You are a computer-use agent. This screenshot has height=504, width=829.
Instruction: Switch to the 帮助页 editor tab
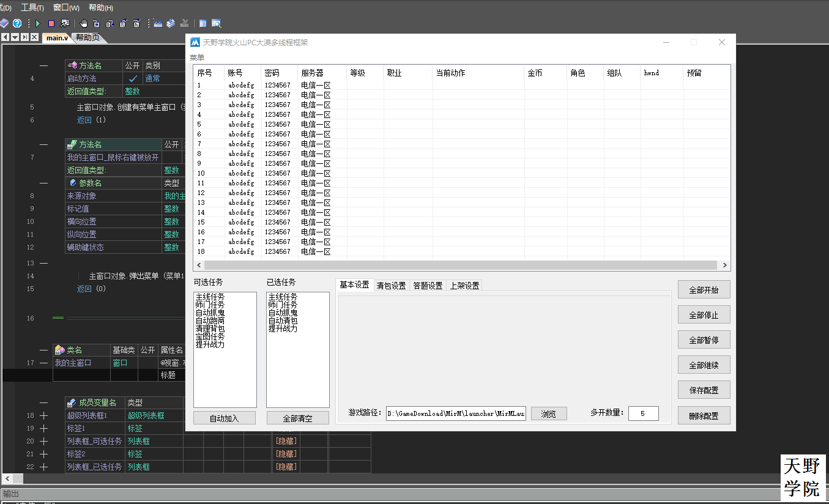pyautogui.click(x=87, y=37)
